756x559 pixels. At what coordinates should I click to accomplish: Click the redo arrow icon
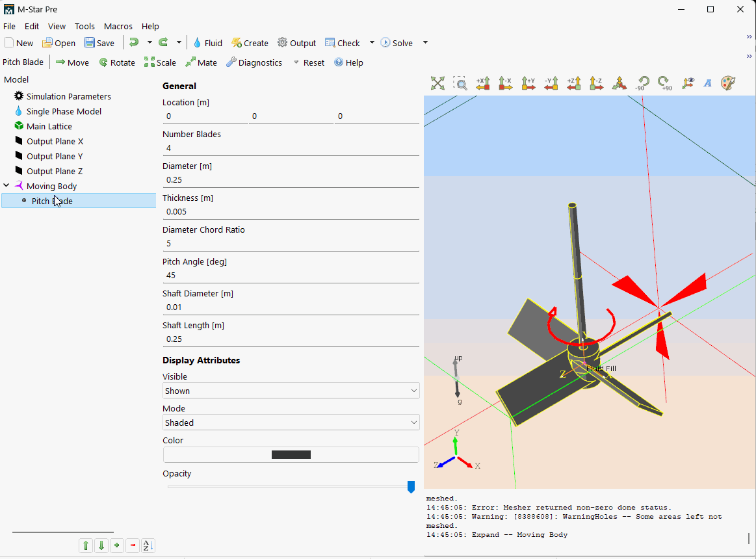point(163,42)
